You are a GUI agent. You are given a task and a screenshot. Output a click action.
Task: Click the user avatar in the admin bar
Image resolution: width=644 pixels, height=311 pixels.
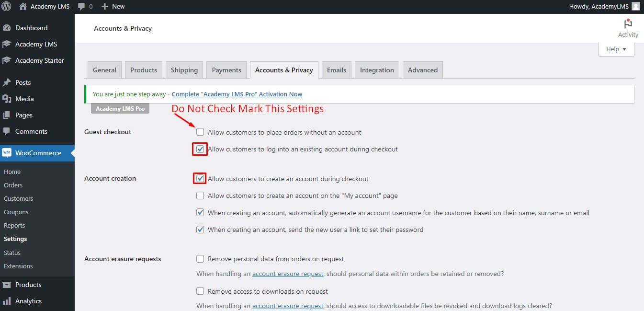635,7
